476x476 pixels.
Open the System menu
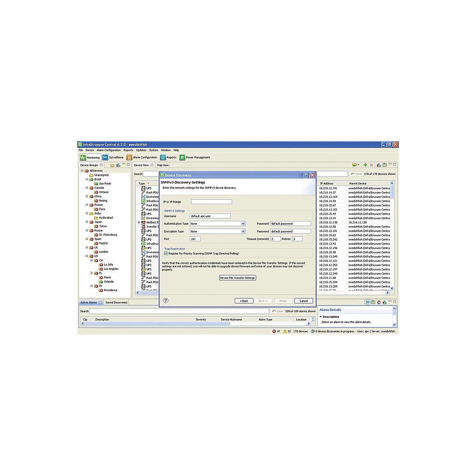coord(154,150)
